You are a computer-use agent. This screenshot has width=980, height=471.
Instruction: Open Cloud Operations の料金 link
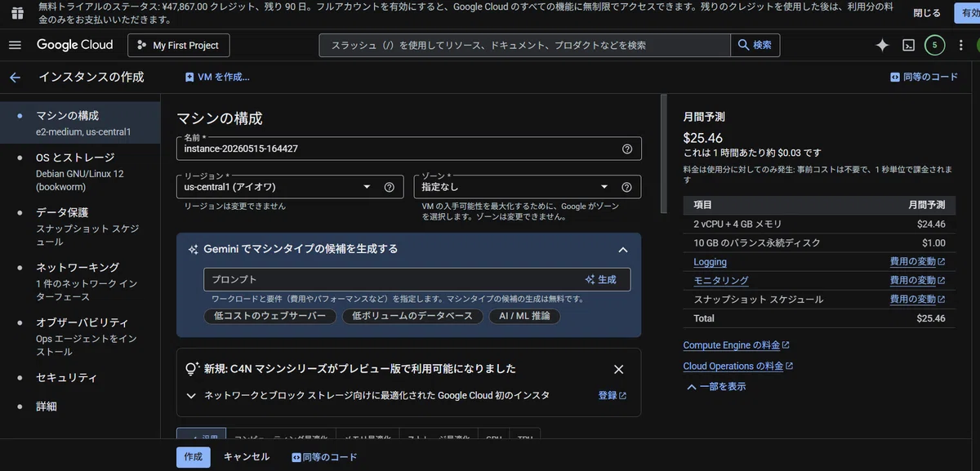[x=737, y=367]
